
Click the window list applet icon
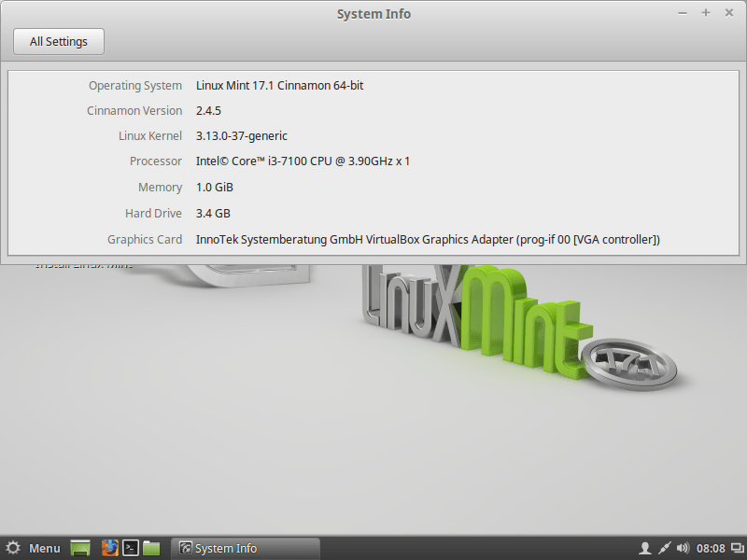pos(737,549)
